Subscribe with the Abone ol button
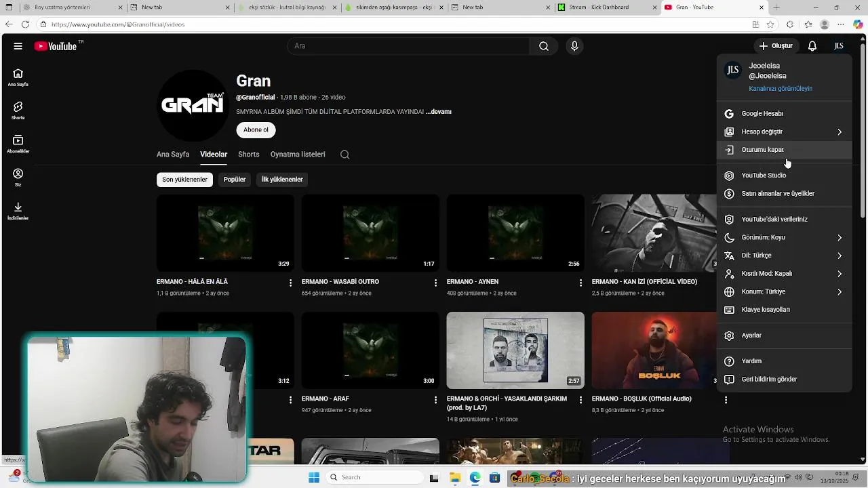Screen dimensions: 868x488 pos(256,129)
